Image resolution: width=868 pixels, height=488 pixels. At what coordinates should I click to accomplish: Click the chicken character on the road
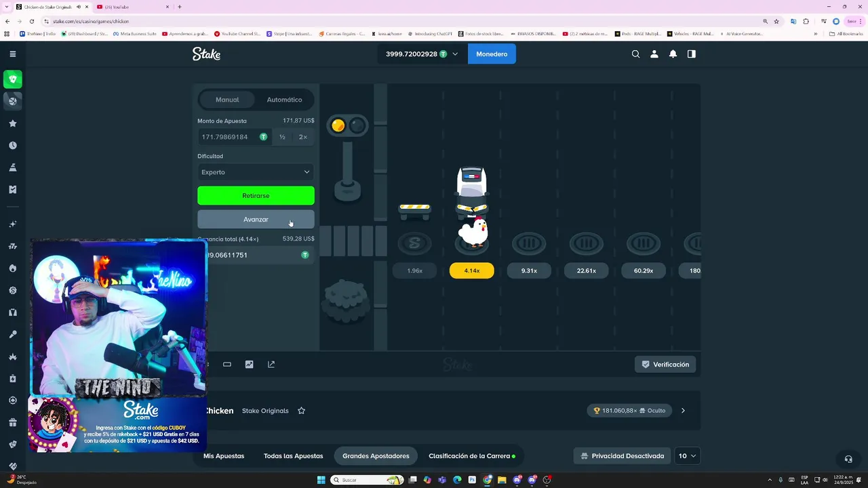pos(473,232)
